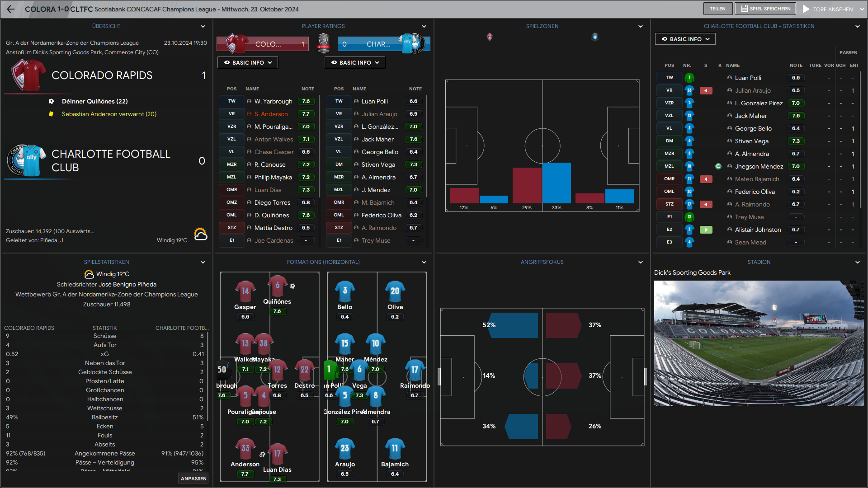Open Jack Maher in Charlotte statistics list
The image size is (868, 488).
point(751,116)
